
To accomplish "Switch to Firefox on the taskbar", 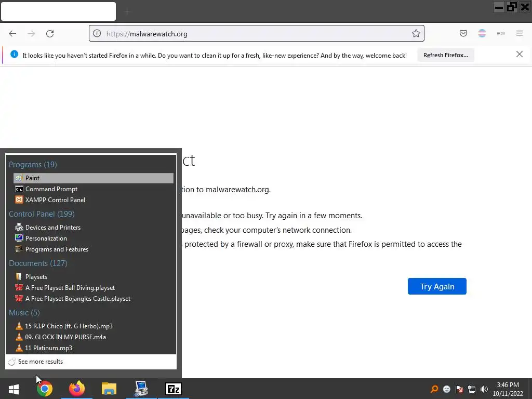I will pyautogui.click(x=77, y=389).
